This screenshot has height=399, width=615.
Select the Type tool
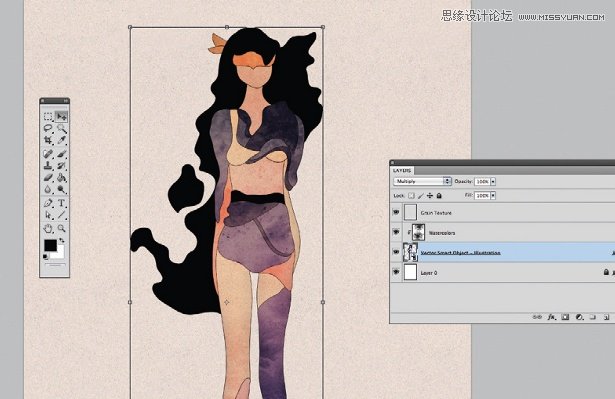tap(61, 203)
